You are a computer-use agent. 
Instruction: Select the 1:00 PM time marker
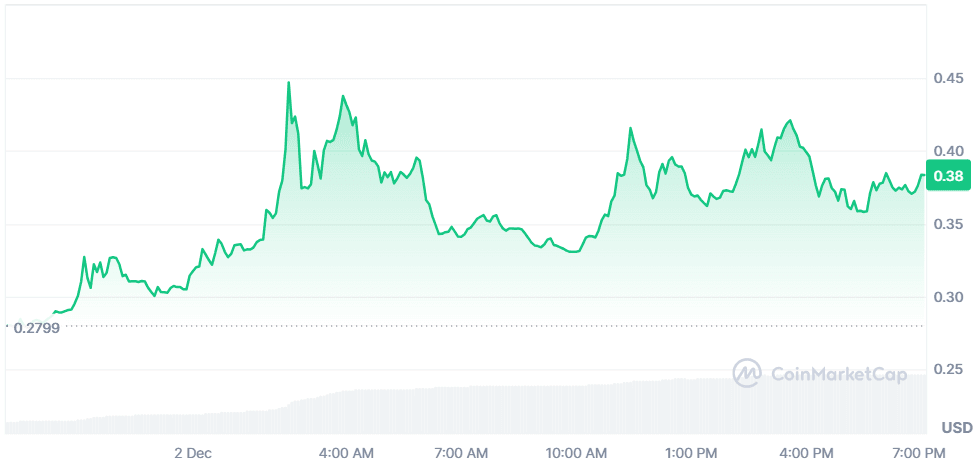click(x=692, y=453)
